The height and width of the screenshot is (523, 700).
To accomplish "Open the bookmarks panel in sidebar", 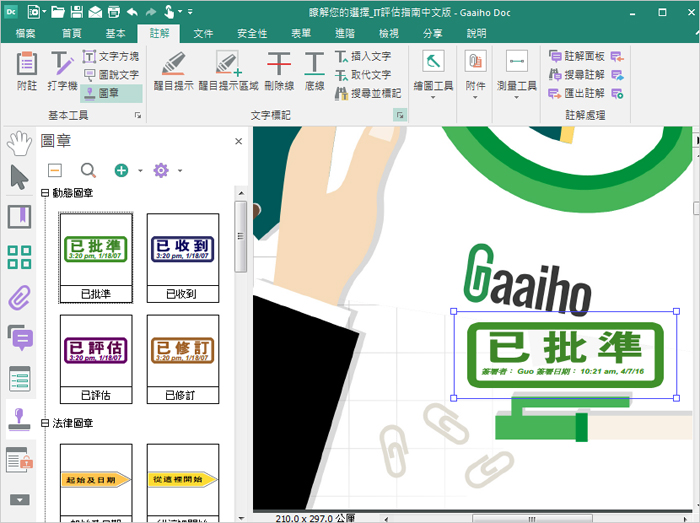I will 19,217.
